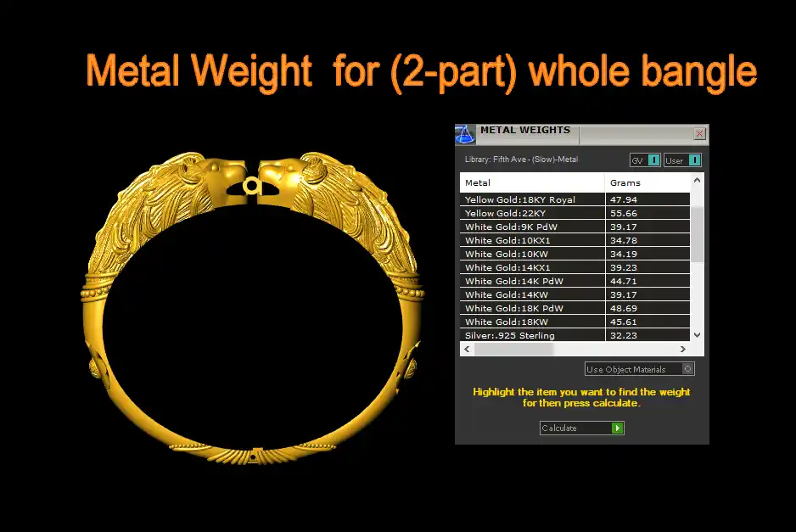
Task: Select White Gold:14KW row
Action: tap(575, 294)
